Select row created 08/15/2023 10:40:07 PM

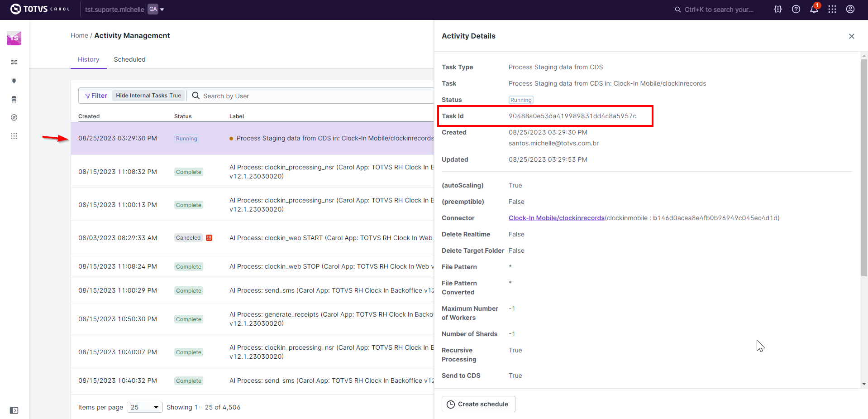click(252, 352)
